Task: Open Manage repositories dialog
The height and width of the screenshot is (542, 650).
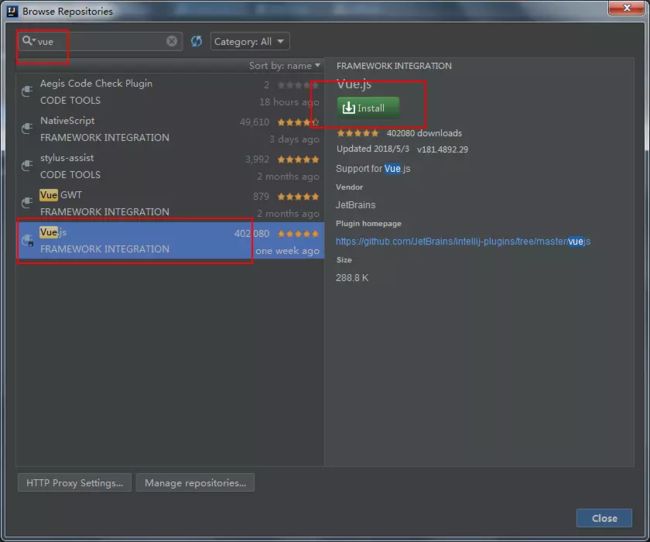Action: point(195,483)
